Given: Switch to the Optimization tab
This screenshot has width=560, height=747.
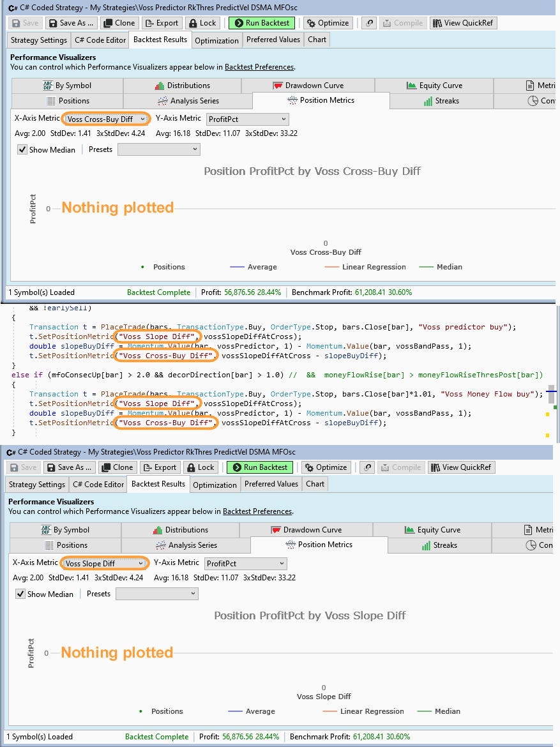Looking at the screenshot, I should point(216,39).
